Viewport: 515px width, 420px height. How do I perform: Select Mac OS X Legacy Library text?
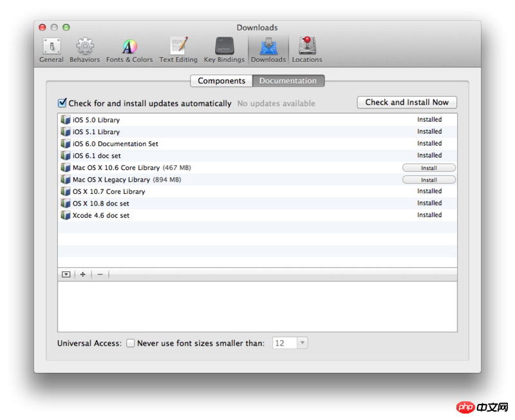[111, 180]
